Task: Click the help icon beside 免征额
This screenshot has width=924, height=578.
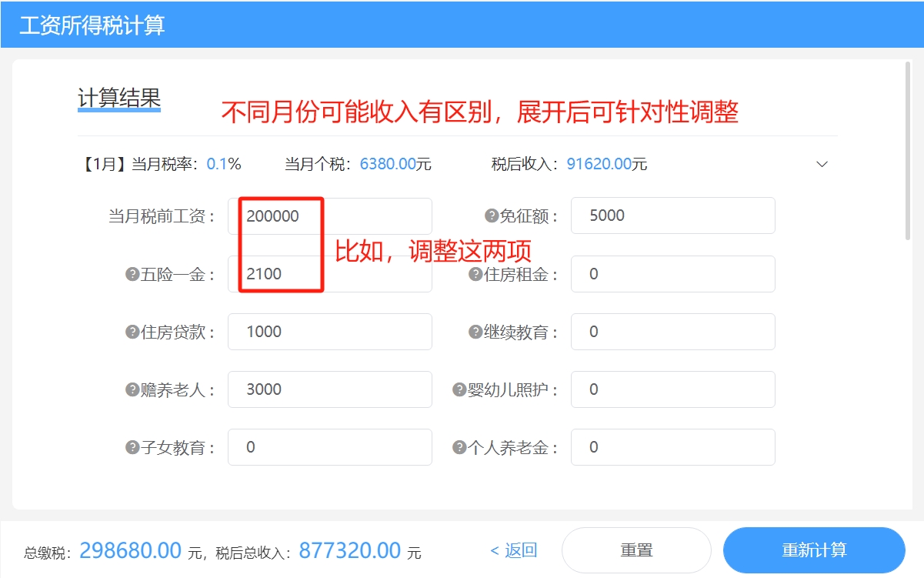Action: click(491, 216)
